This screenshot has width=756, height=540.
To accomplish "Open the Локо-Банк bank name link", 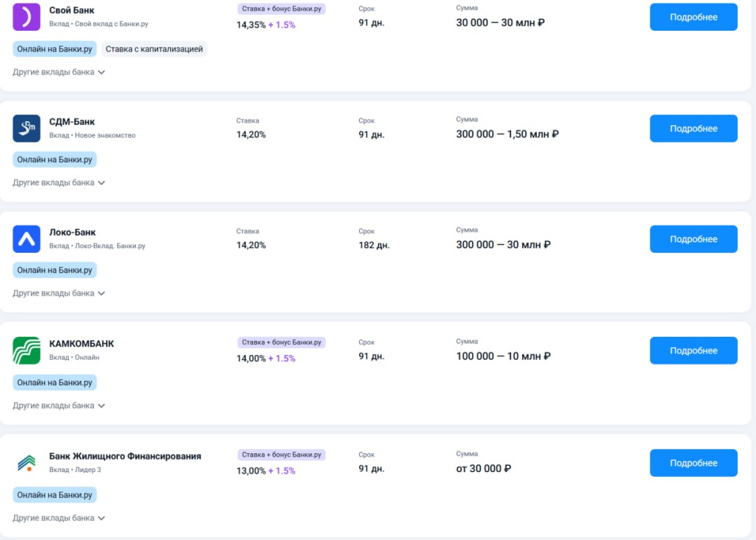I will (72, 233).
